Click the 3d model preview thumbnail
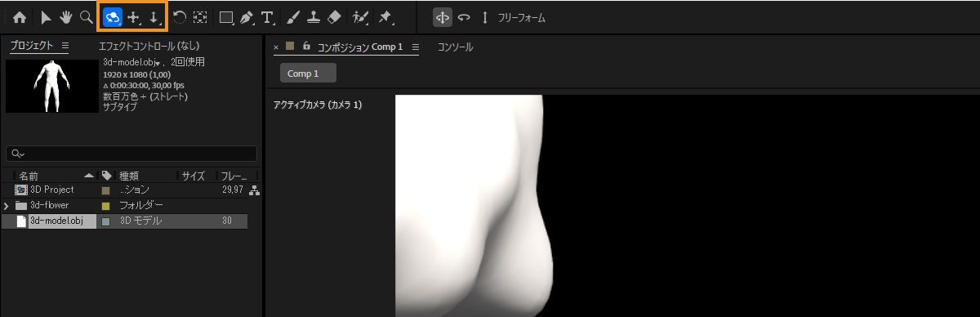 52,86
